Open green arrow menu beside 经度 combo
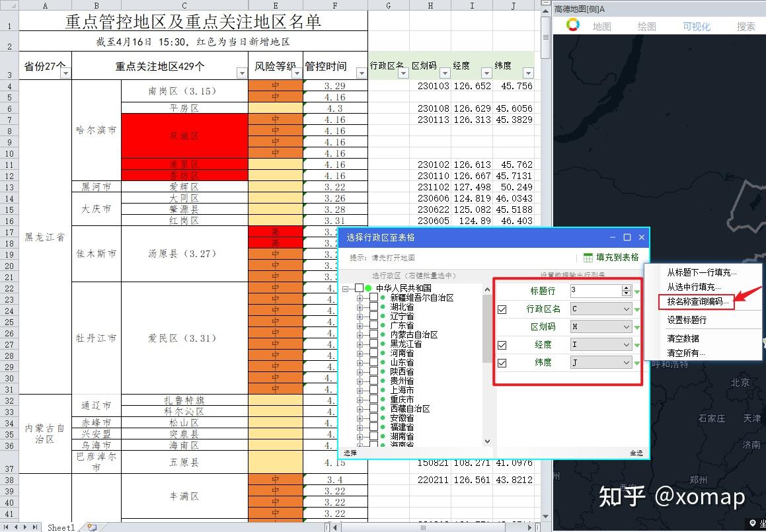766x532 pixels. click(637, 346)
